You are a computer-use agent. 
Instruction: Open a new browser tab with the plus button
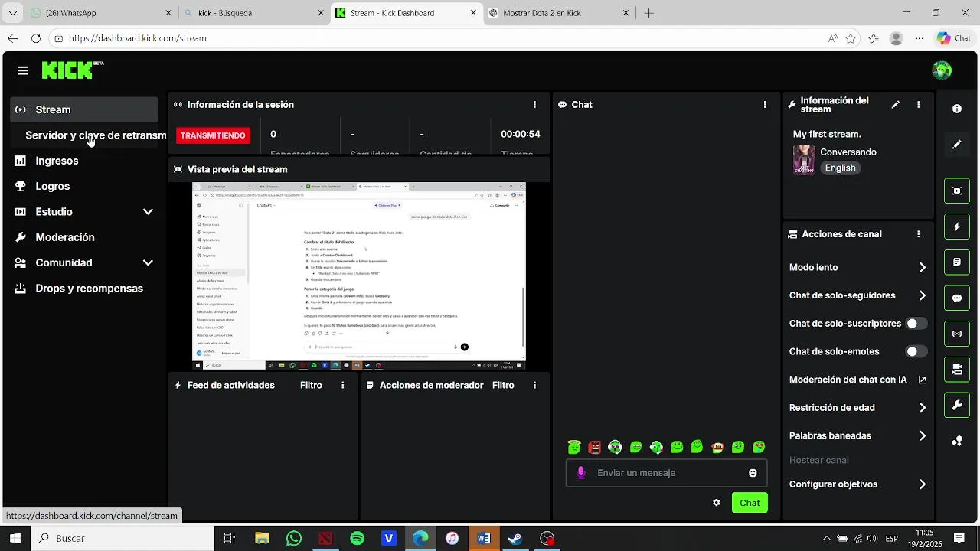649,13
